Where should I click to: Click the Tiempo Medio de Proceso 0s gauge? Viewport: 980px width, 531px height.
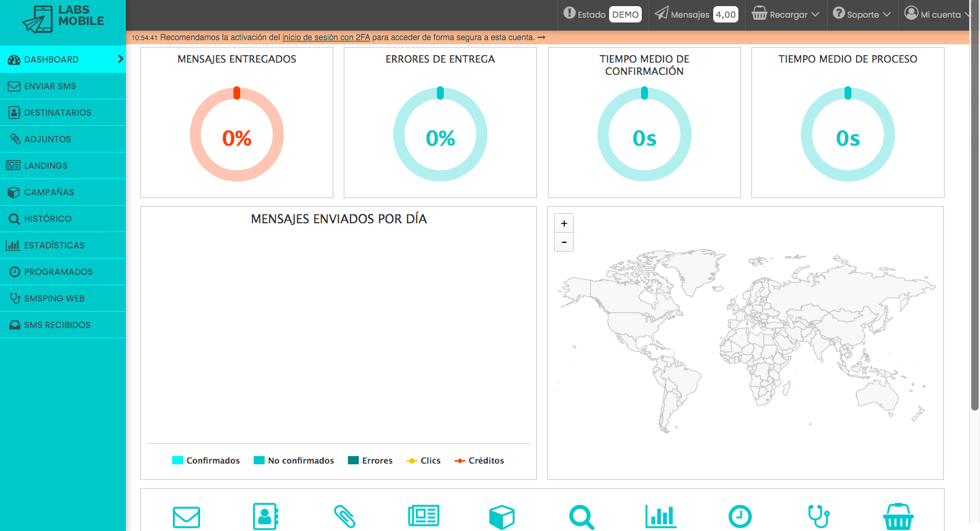point(848,135)
